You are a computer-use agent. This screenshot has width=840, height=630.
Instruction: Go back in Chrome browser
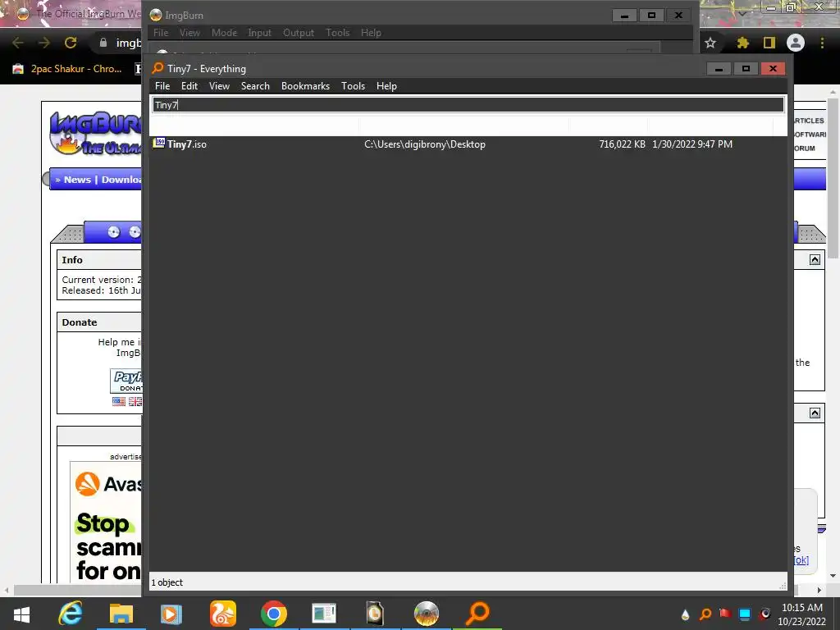[x=18, y=43]
